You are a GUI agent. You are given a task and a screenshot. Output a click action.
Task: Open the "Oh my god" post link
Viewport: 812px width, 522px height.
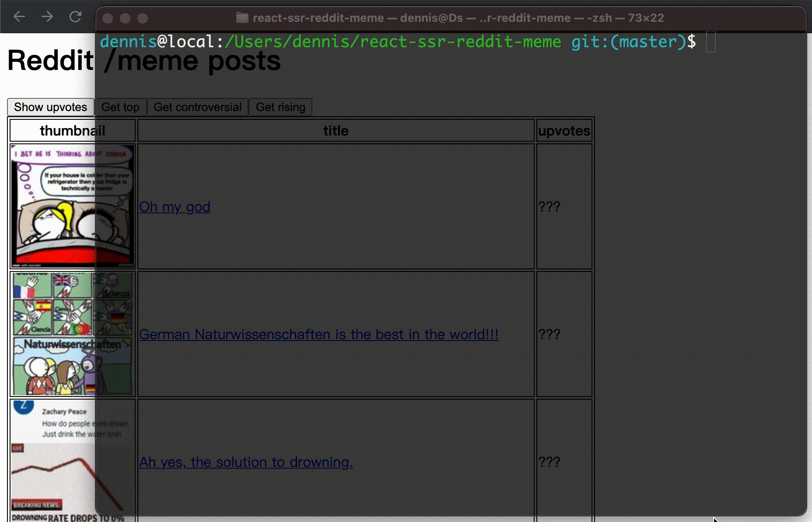pyautogui.click(x=175, y=207)
